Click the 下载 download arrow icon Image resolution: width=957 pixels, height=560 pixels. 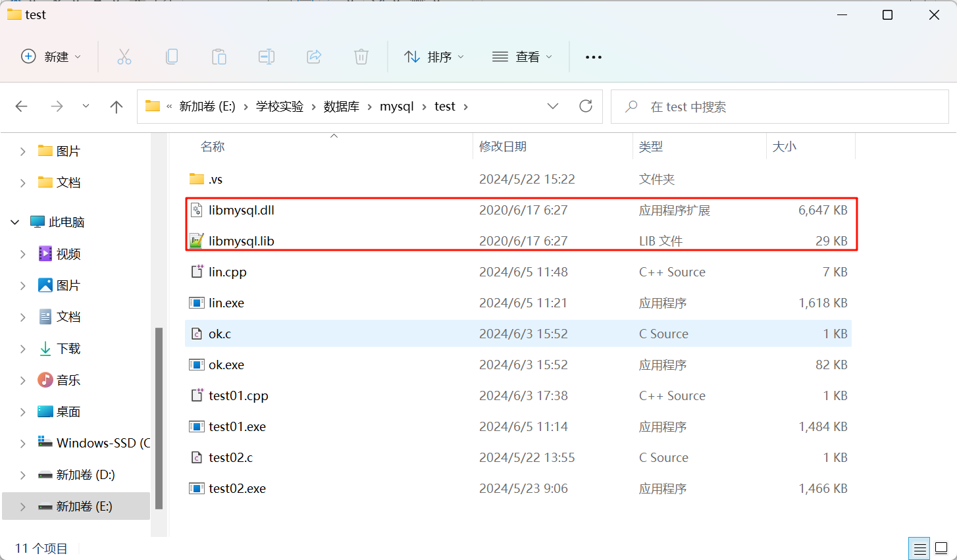45,349
